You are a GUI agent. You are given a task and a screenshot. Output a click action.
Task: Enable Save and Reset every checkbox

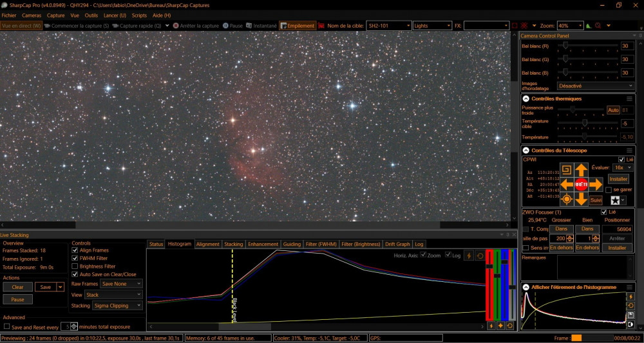[x=6, y=327]
